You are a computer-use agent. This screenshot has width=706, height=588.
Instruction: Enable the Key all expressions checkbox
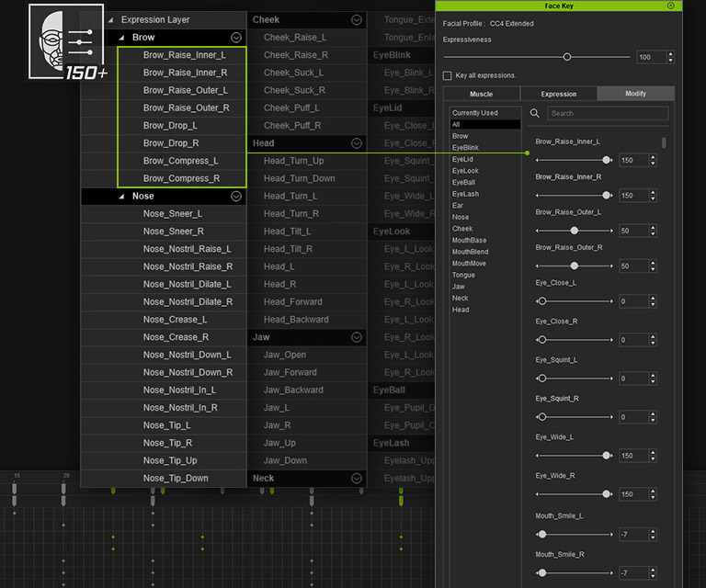tap(448, 75)
